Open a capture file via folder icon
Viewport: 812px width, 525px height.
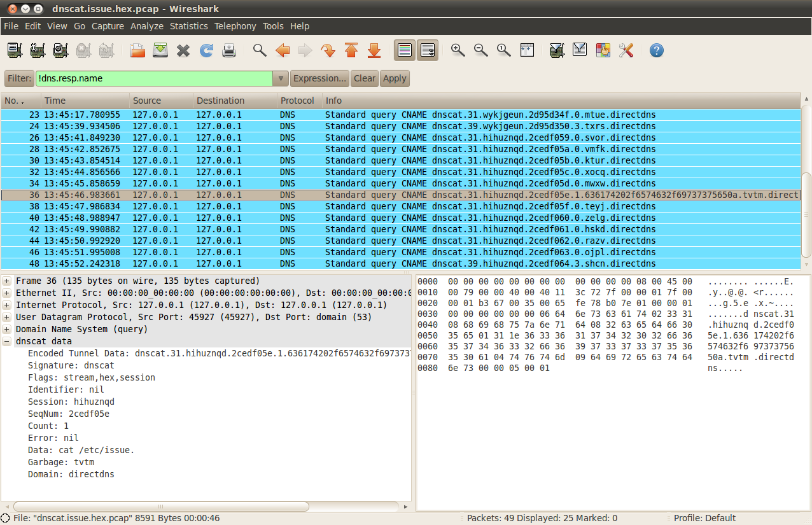coord(137,50)
